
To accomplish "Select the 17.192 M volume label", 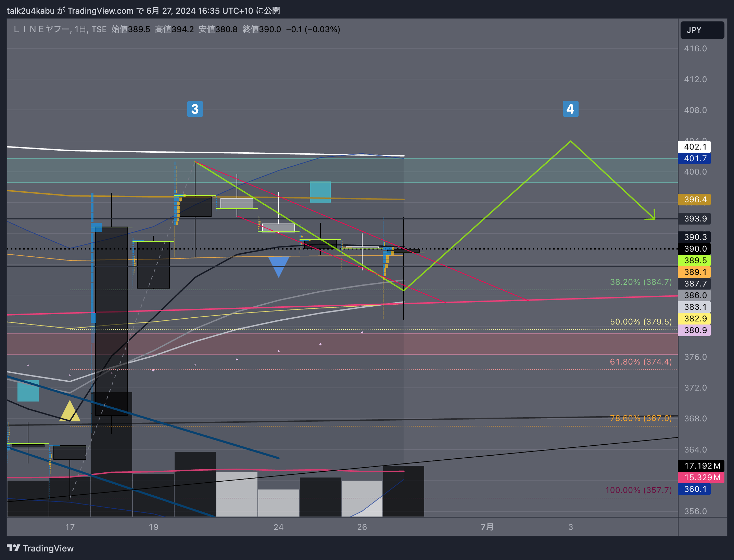I will pyautogui.click(x=701, y=466).
